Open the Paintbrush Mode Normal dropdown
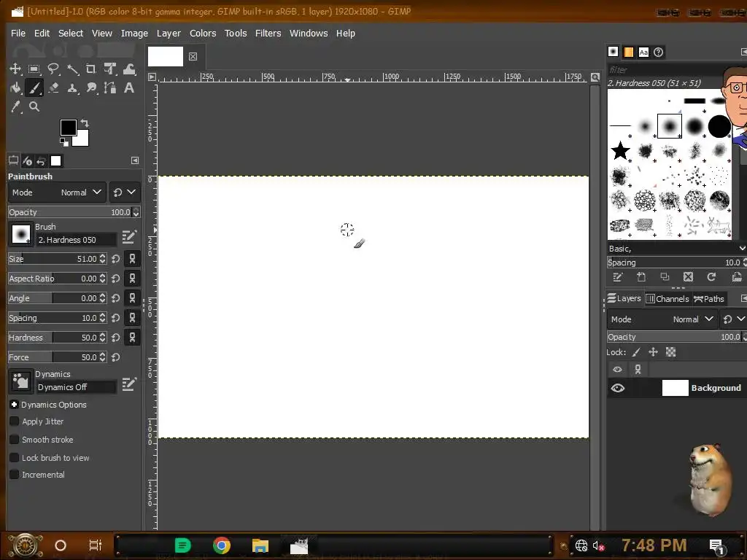This screenshot has height=560, width=747. [x=57, y=192]
